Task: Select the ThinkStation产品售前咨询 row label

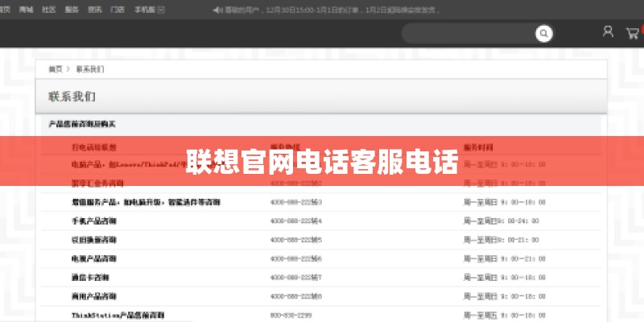Action: click(x=118, y=316)
